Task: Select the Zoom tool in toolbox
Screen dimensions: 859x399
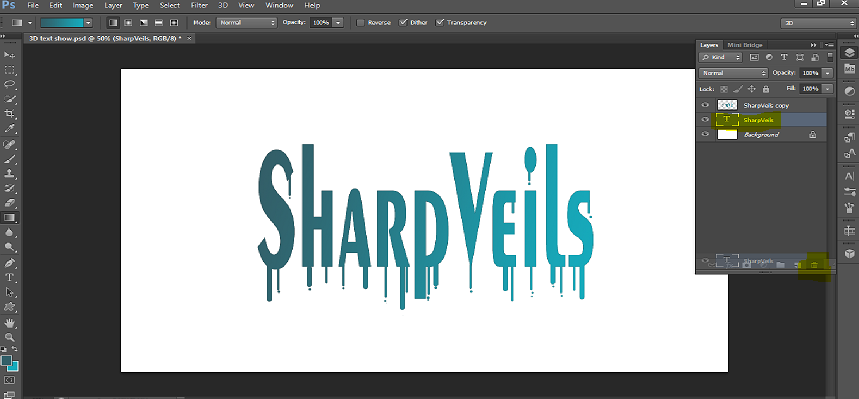Action: (x=9, y=337)
